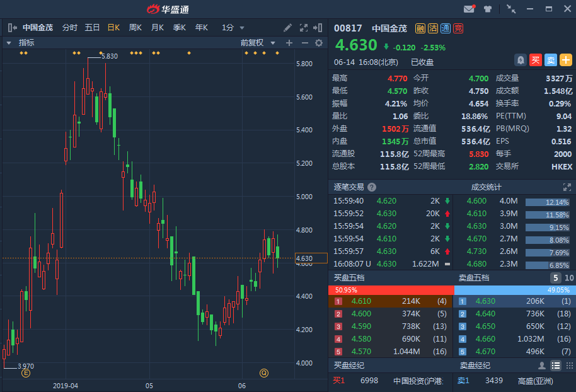
Task: Select the 年K chart tab
Action: point(202,28)
